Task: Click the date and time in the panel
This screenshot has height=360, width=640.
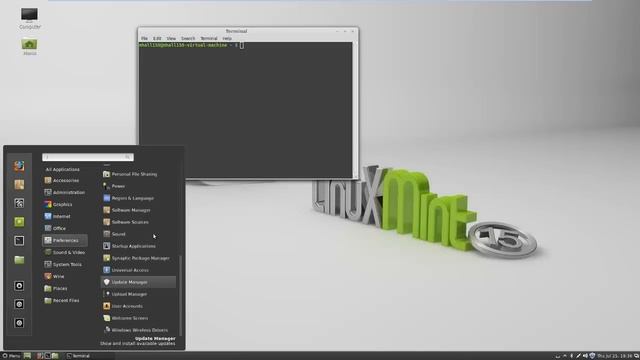Action: click(614, 356)
